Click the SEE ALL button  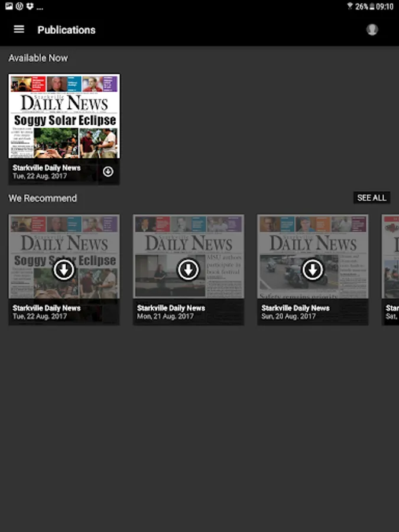click(x=372, y=197)
